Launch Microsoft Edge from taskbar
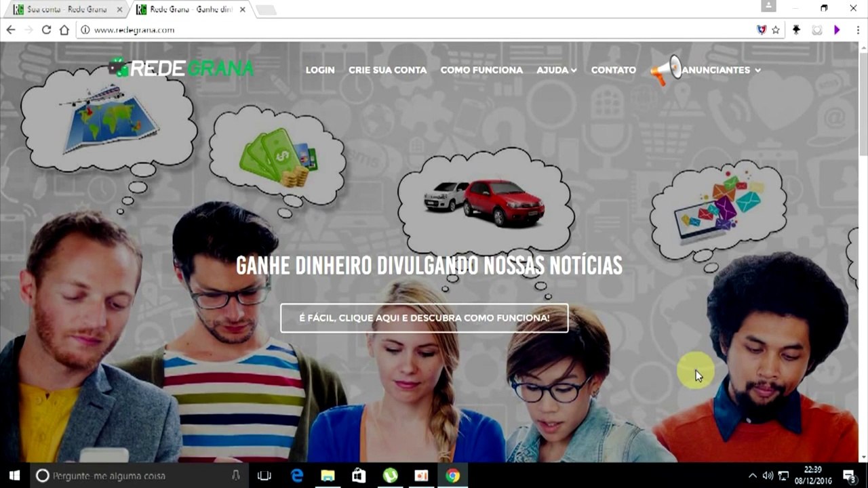Image resolution: width=868 pixels, height=488 pixels. pyautogui.click(x=297, y=476)
